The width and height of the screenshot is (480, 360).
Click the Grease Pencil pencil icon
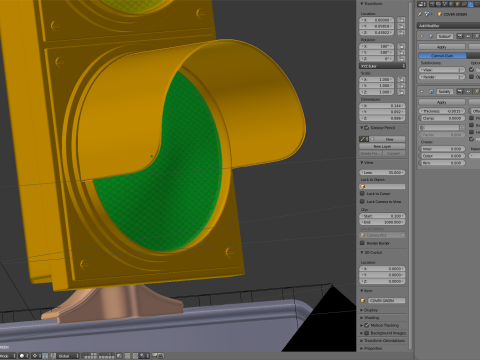point(363,139)
